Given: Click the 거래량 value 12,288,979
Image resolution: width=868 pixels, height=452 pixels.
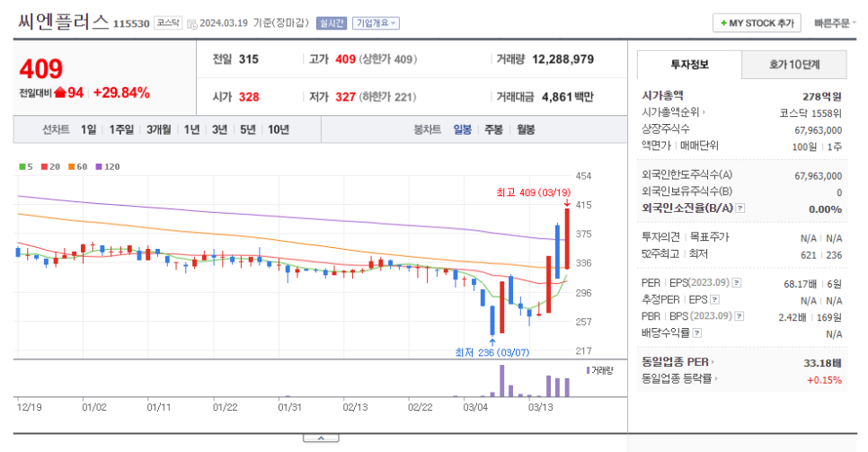Looking at the screenshot, I should (563, 59).
